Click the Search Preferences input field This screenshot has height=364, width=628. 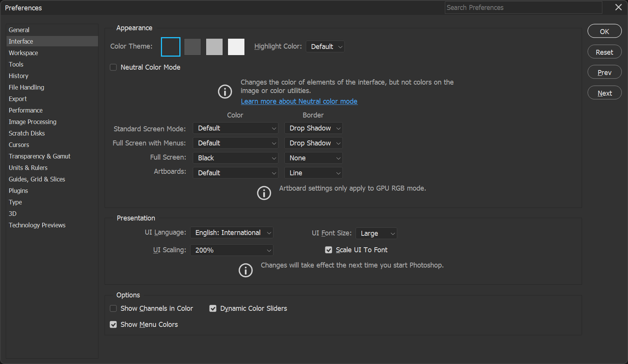[x=523, y=7]
